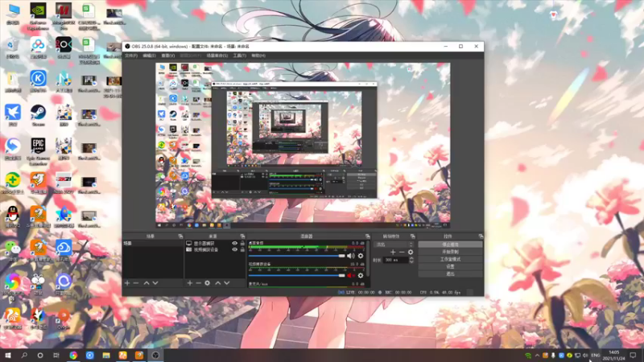Move scene down in Scenes panel
644x362 pixels.
[x=155, y=283]
